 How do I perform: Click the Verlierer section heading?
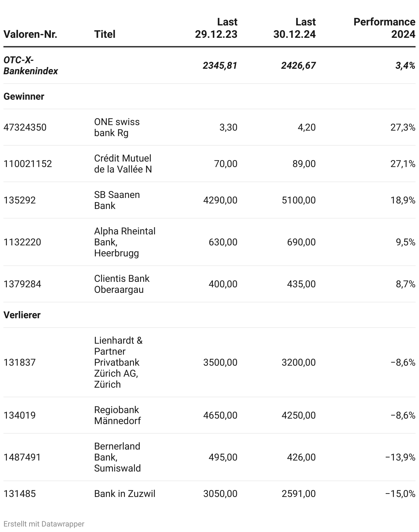[x=22, y=315]
